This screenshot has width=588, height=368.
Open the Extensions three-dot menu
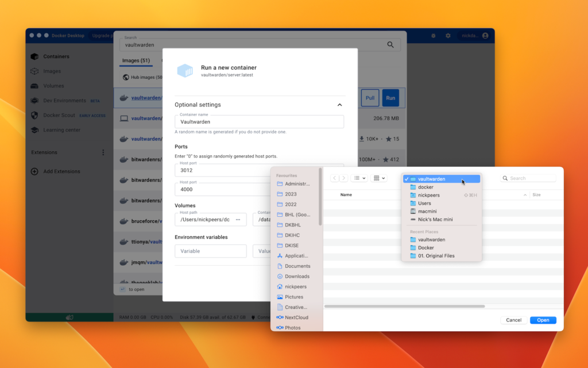[x=103, y=152]
